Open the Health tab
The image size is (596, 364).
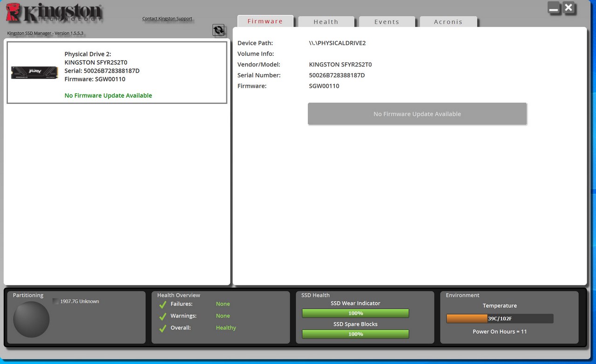[x=326, y=22]
